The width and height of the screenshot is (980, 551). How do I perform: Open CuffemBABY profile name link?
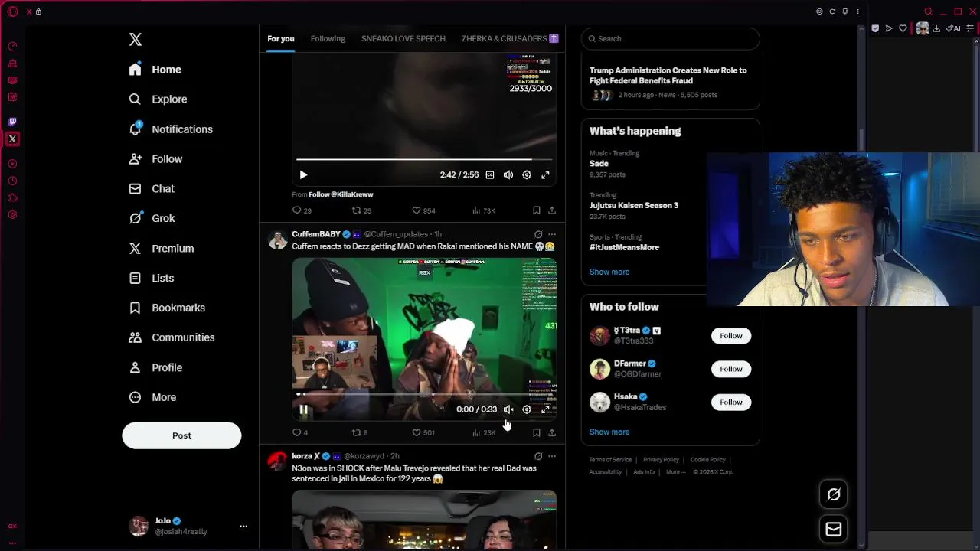click(x=316, y=234)
